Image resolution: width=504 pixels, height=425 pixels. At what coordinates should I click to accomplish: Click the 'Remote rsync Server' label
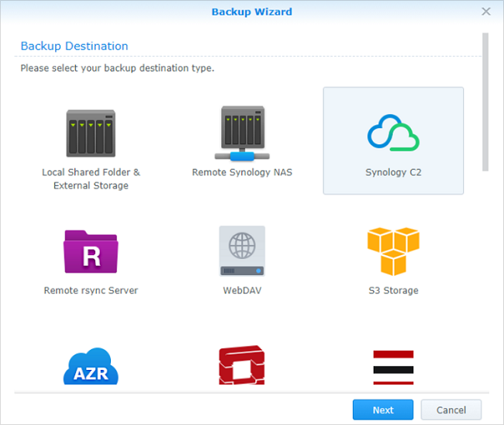click(91, 290)
